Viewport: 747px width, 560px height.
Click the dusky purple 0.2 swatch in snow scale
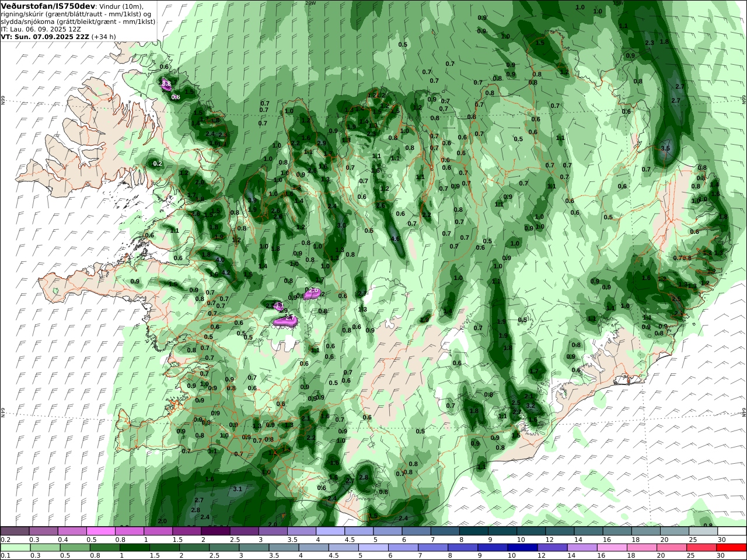click(15, 531)
